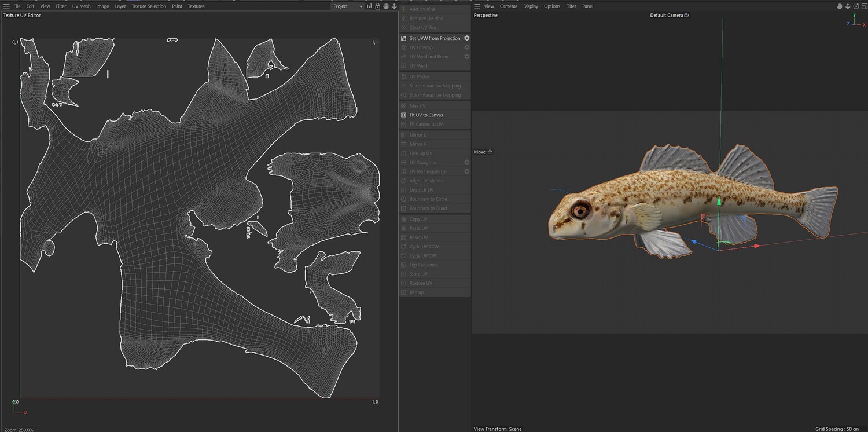Open the File menu

(x=17, y=6)
